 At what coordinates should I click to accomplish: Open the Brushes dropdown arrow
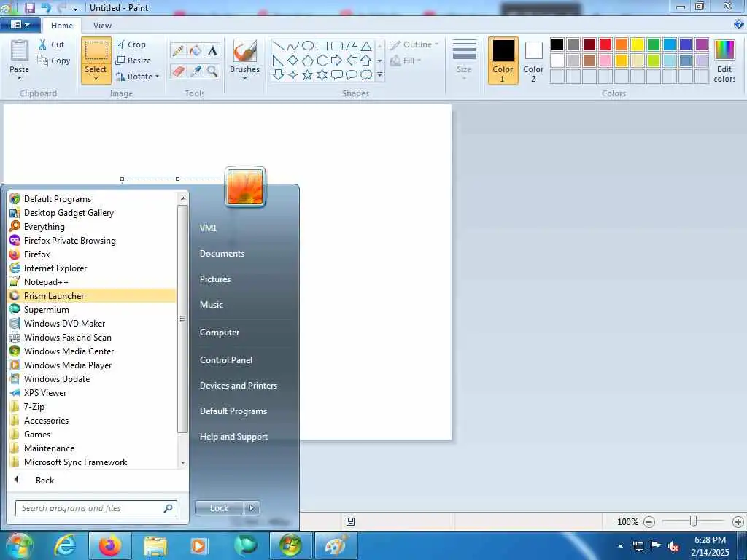pyautogui.click(x=245, y=79)
